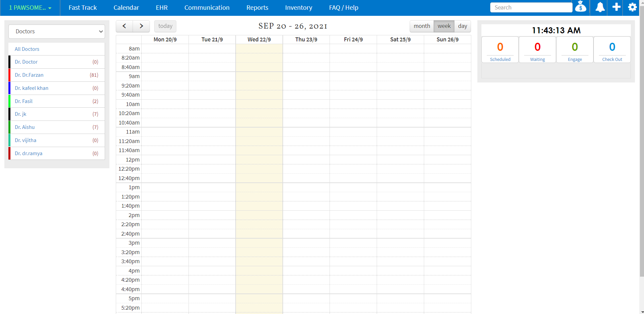Open the Doctors filter dropdown

click(57, 31)
